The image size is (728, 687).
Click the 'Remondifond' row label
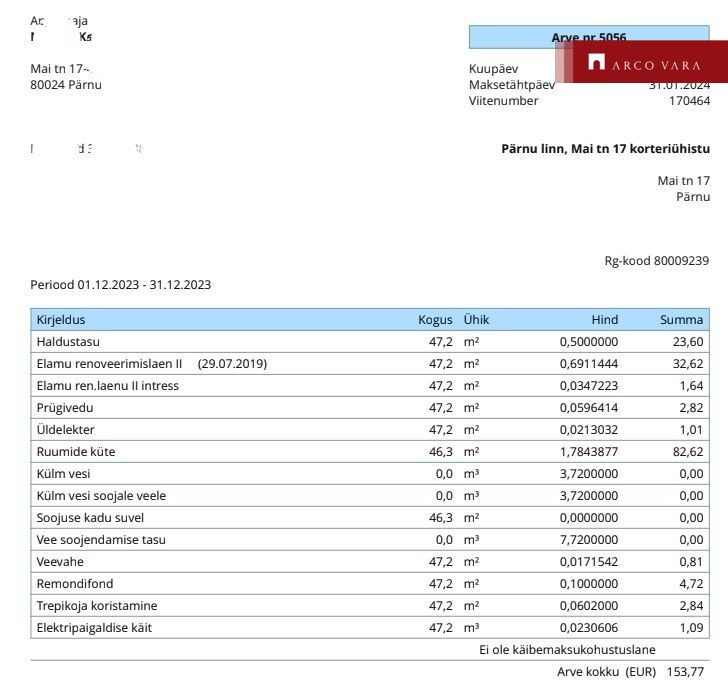pyautogui.click(x=75, y=584)
